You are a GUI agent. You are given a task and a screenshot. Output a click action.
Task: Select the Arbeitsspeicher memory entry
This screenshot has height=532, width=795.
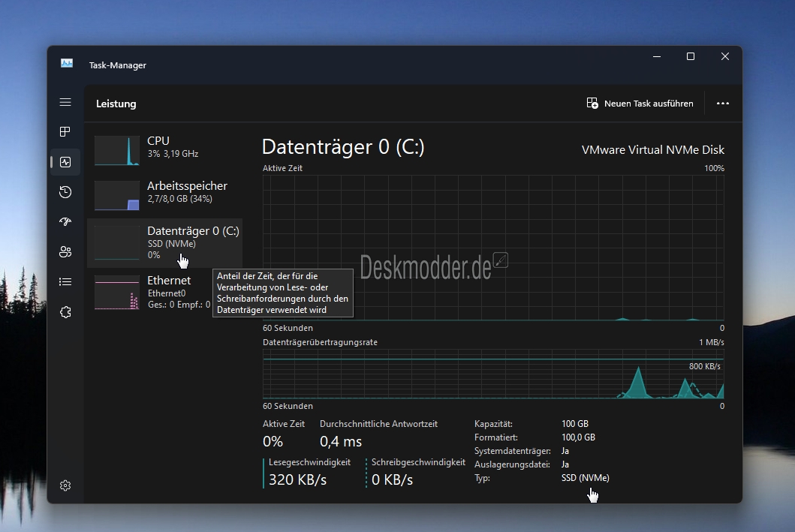(165, 195)
